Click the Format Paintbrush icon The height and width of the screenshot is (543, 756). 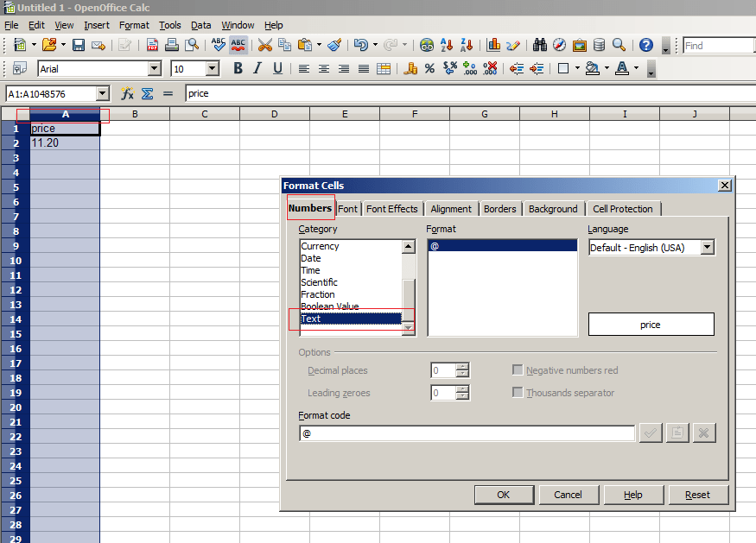point(334,45)
